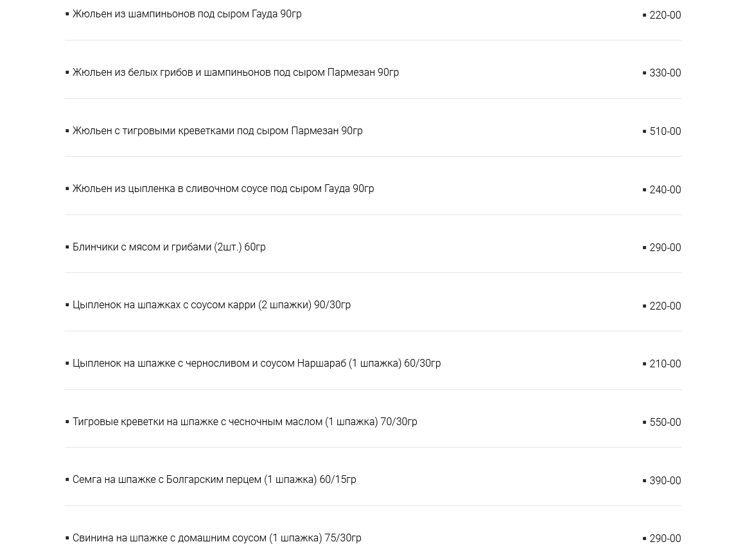Select the 550-00 price for tiger shrimp skewer

[664, 423]
